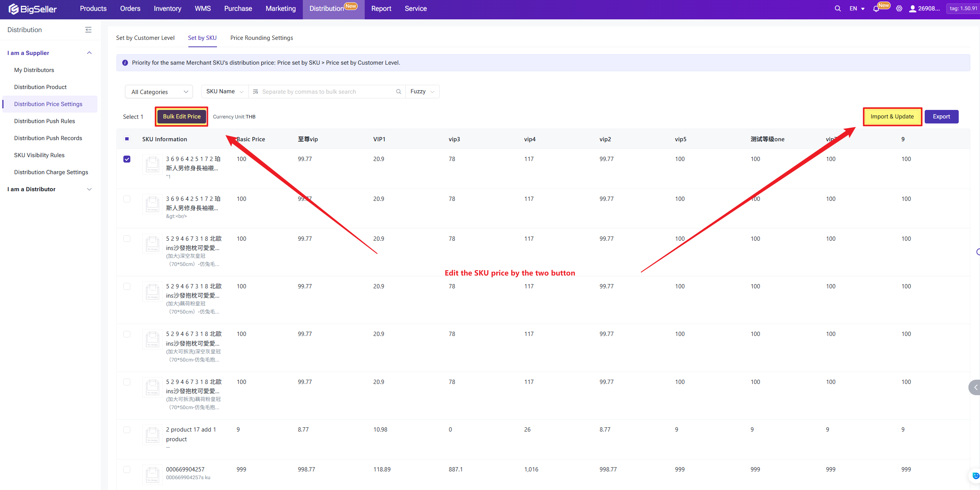Click the user account avatar icon

(913, 9)
